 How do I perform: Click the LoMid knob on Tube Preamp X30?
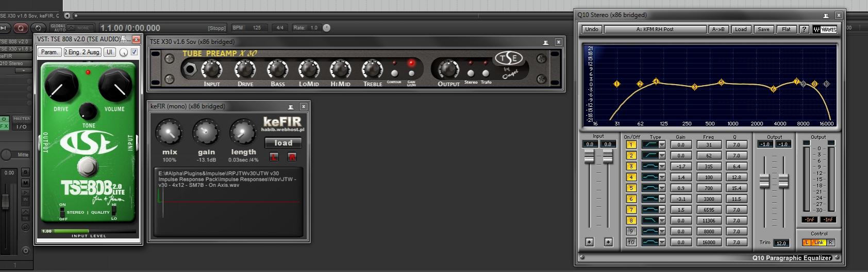tap(309, 69)
